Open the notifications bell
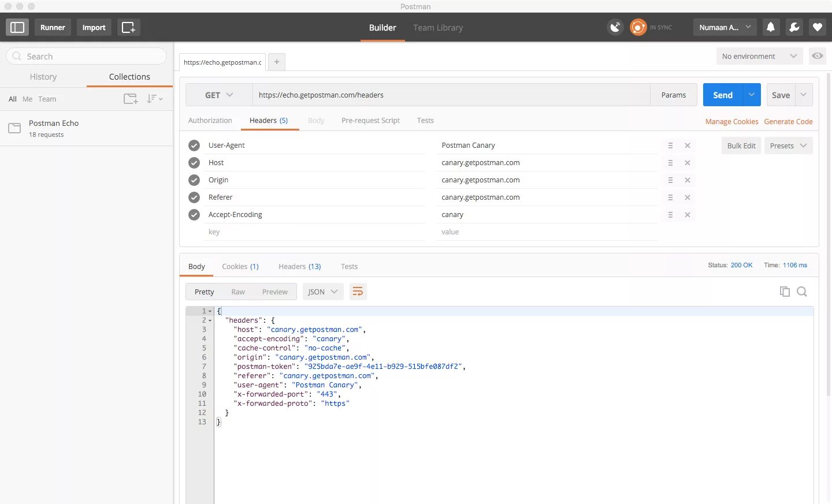 (771, 27)
